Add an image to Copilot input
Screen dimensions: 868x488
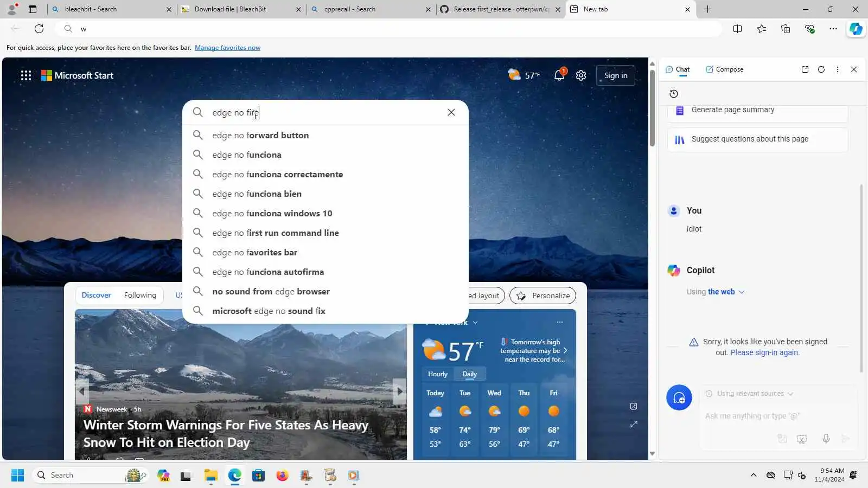point(782,439)
